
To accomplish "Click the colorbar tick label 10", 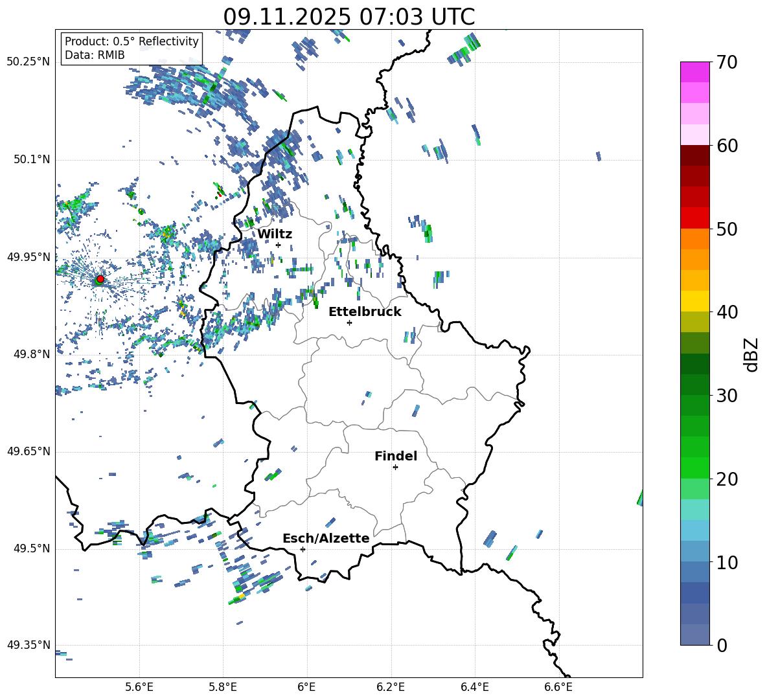I will tap(727, 562).
